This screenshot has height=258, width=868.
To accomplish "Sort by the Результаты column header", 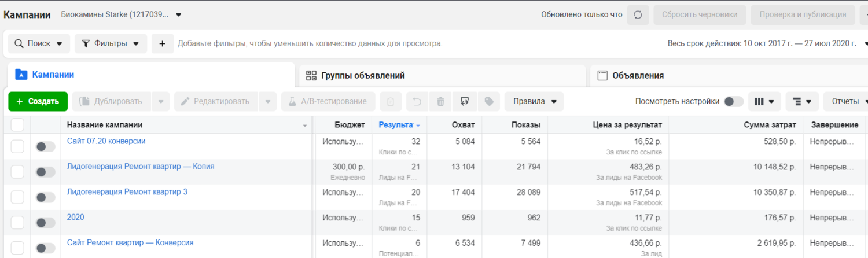I will (399, 125).
